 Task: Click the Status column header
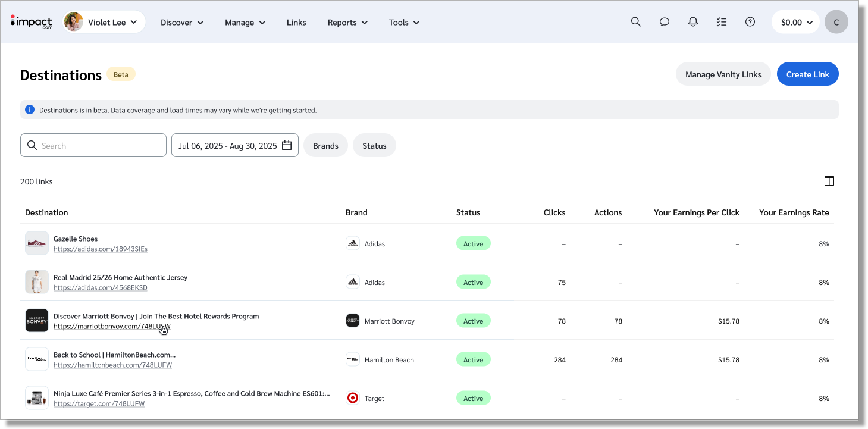point(468,212)
